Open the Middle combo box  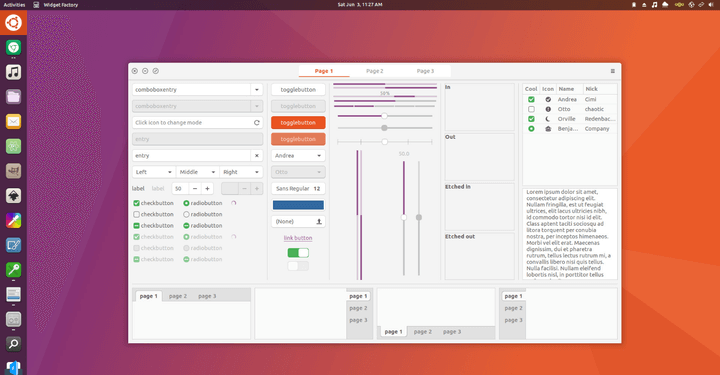[197, 172]
